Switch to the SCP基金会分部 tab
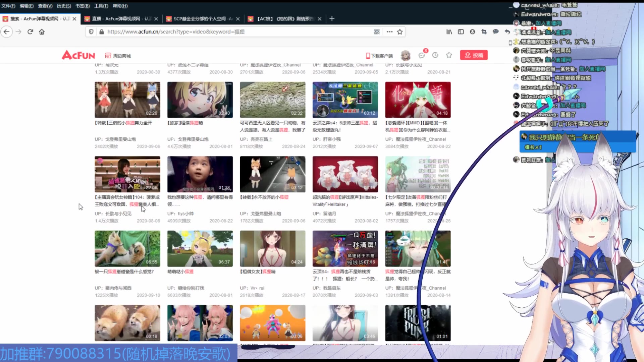Image resolution: width=644 pixels, height=362 pixels. 203,19
